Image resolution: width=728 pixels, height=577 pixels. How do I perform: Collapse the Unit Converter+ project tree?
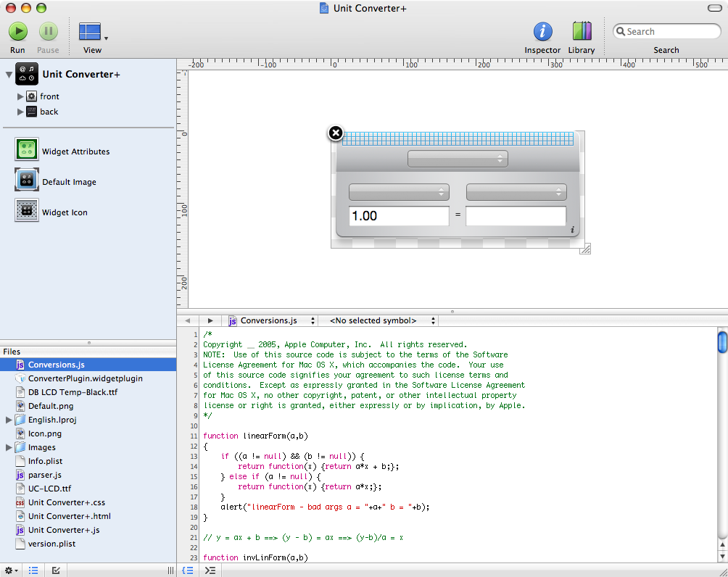click(x=9, y=74)
